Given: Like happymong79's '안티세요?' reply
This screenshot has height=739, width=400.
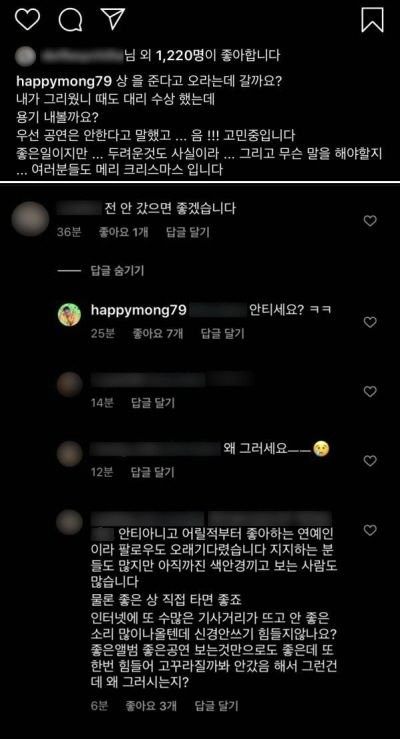Looking at the screenshot, I should coord(370,322).
